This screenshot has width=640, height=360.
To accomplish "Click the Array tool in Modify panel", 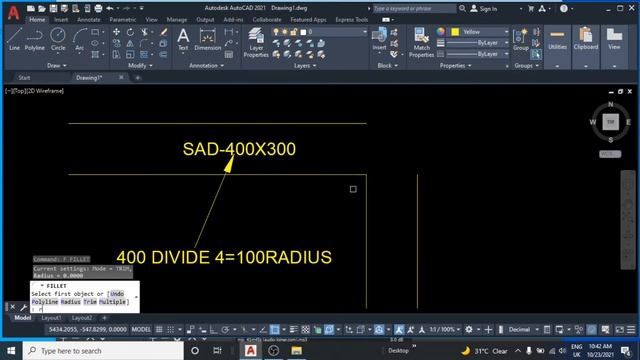I will (144, 54).
